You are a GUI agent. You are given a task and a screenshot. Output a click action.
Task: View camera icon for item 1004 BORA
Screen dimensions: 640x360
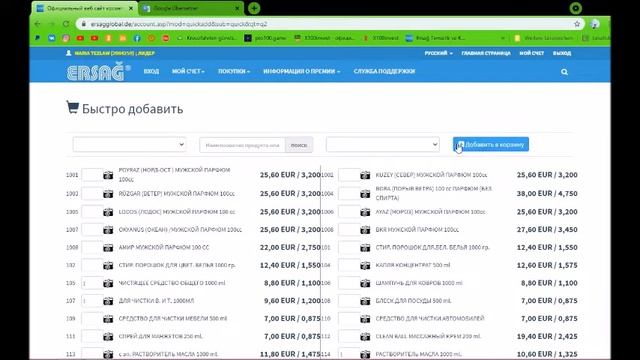pos(365,194)
